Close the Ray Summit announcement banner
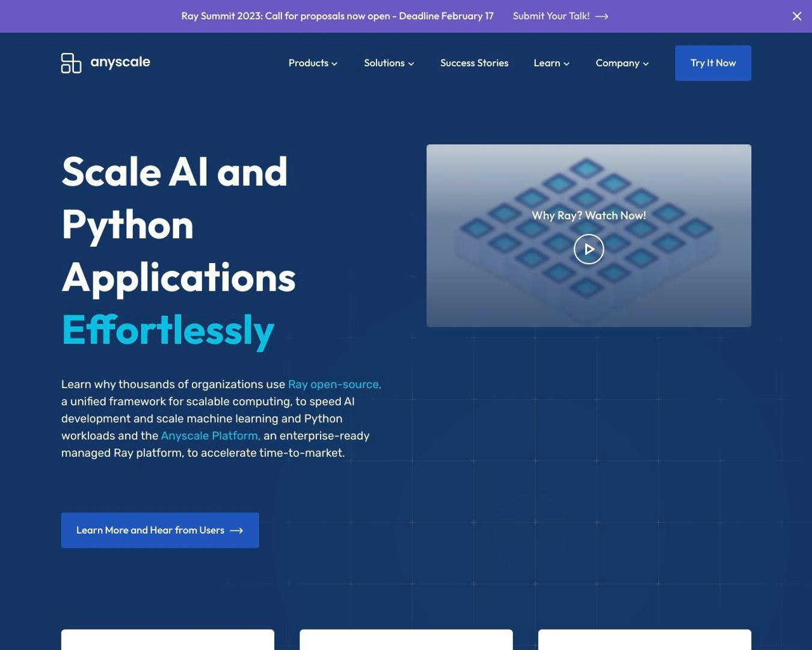The height and width of the screenshot is (650, 812). click(797, 16)
